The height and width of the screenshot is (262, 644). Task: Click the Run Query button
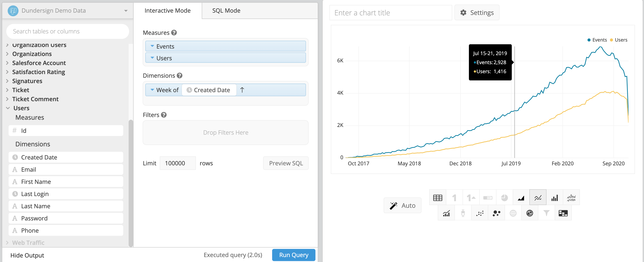pos(294,255)
